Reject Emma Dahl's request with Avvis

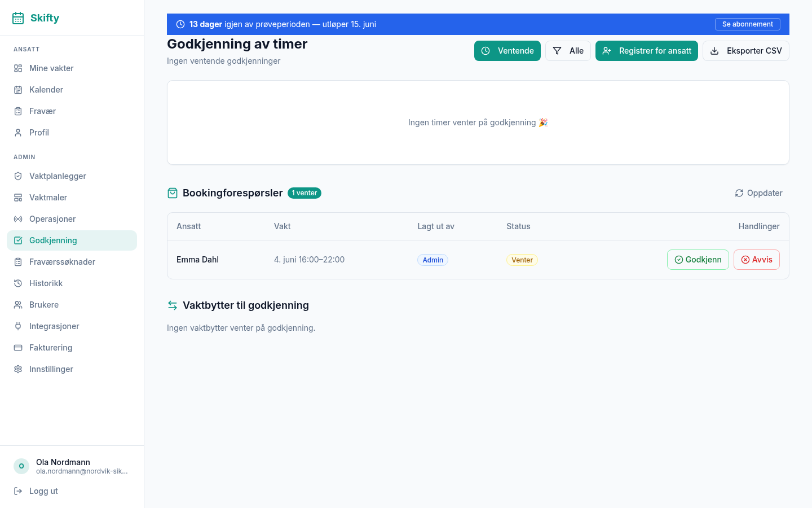click(757, 260)
